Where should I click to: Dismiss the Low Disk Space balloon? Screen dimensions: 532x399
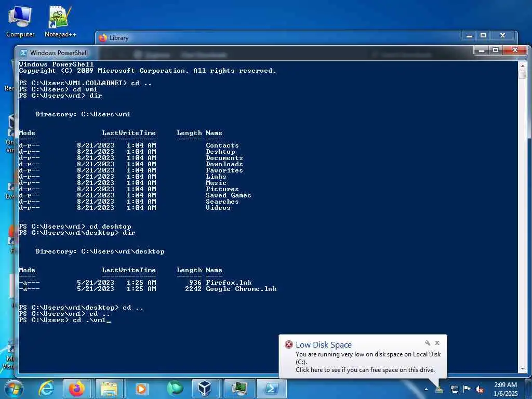point(437,343)
